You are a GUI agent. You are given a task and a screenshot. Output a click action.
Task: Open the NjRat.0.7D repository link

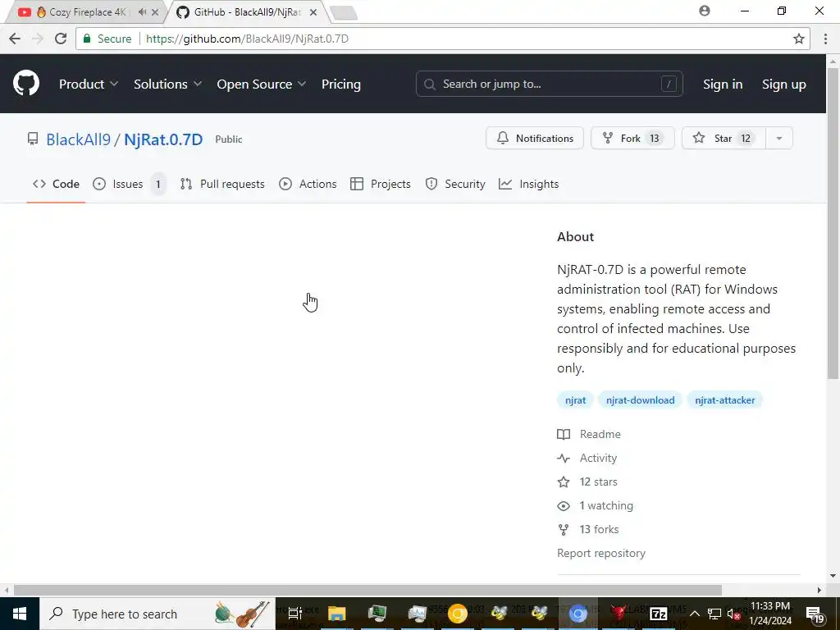point(163,139)
